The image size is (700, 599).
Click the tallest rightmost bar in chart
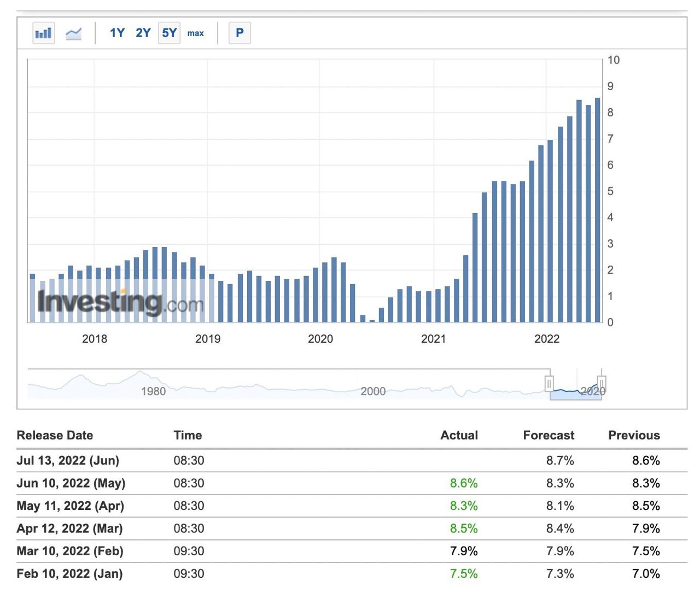coord(597,210)
